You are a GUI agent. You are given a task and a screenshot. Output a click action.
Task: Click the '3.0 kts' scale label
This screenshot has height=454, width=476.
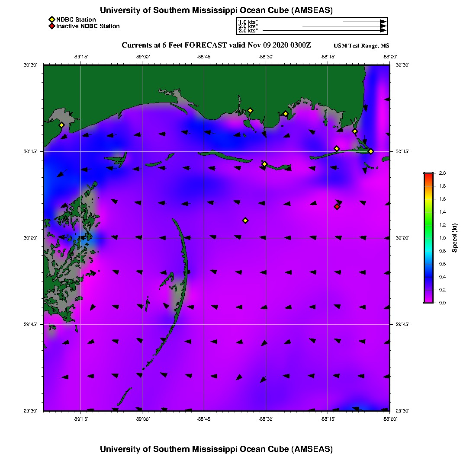click(x=248, y=30)
